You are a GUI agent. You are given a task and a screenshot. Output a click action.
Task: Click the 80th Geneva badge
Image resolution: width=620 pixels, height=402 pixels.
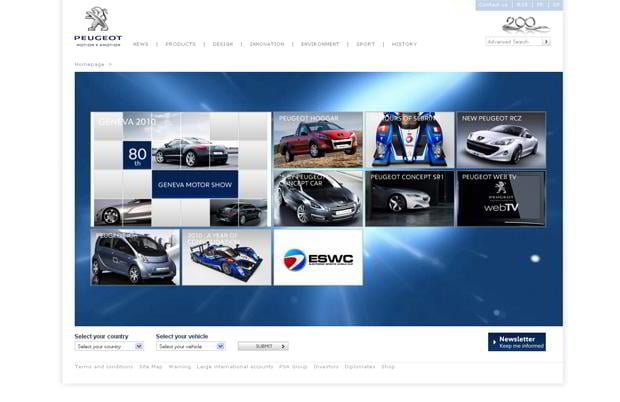tap(137, 154)
